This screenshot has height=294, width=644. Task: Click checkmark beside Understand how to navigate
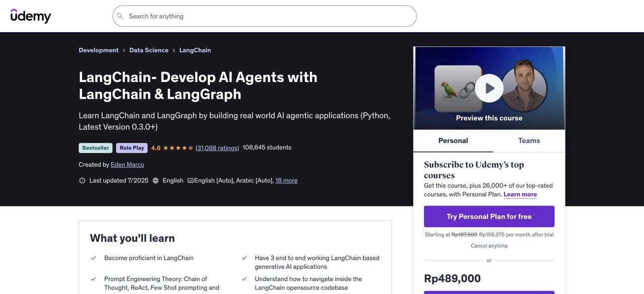tap(244, 279)
